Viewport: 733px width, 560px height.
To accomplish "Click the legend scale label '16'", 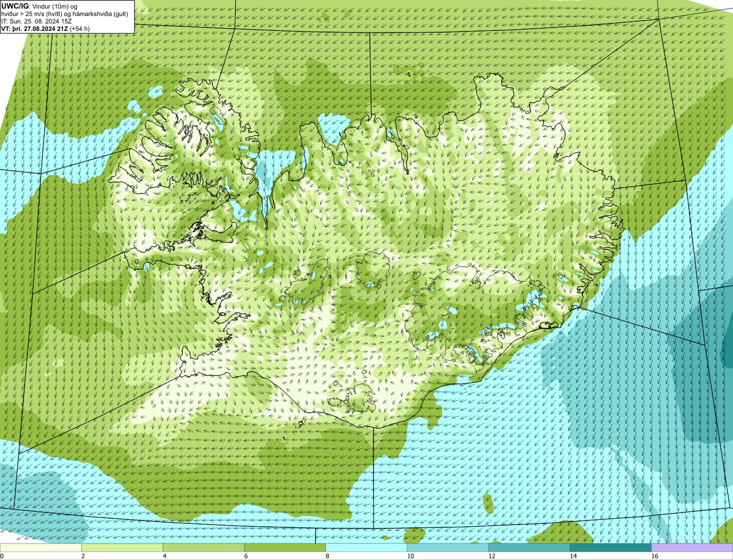I will coord(654,556).
